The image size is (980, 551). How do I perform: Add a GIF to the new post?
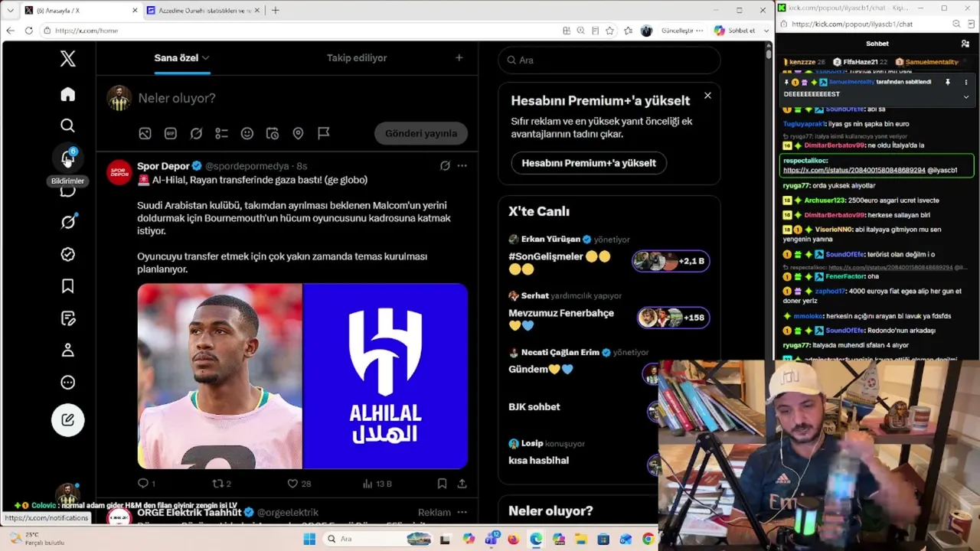[171, 133]
